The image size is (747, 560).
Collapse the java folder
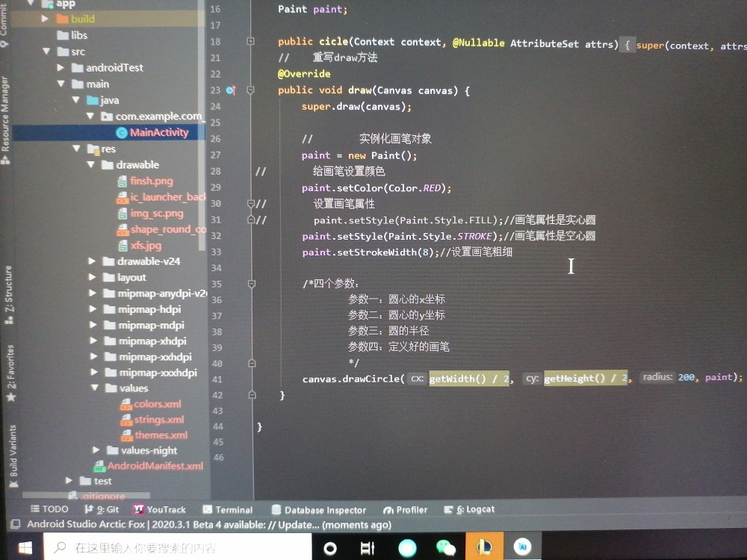point(75,100)
